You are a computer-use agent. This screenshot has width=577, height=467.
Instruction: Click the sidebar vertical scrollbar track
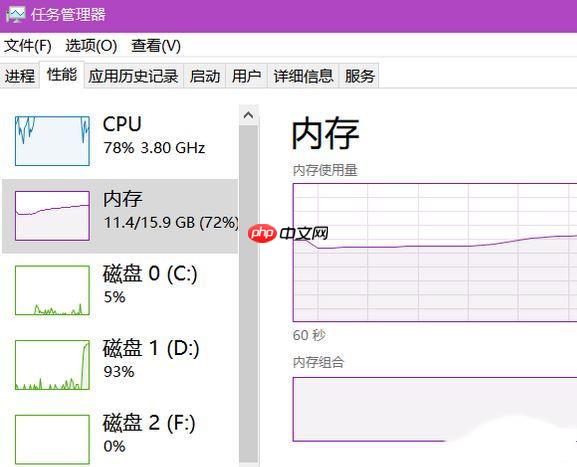tap(248, 294)
